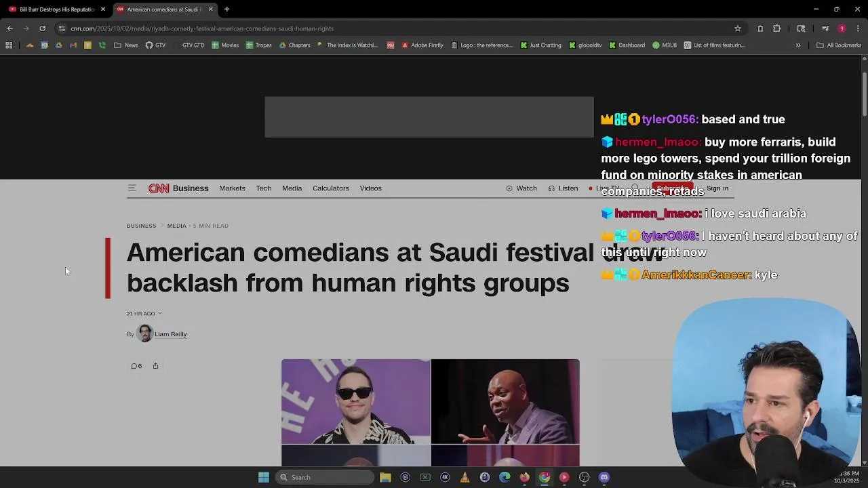Open the Dashboard bookmark
The width and height of the screenshot is (868, 488).
pos(627,45)
